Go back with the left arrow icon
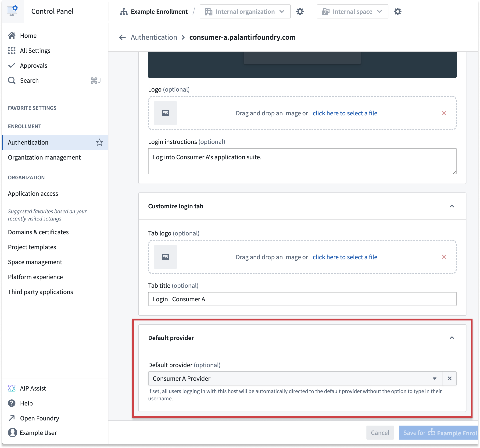This screenshot has width=480, height=448. coord(122,37)
